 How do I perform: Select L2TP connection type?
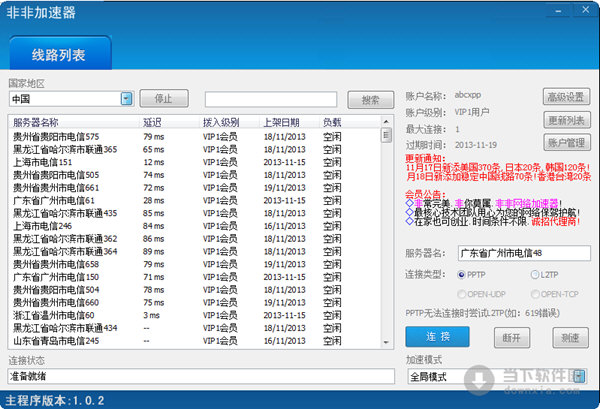(x=537, y=274)
